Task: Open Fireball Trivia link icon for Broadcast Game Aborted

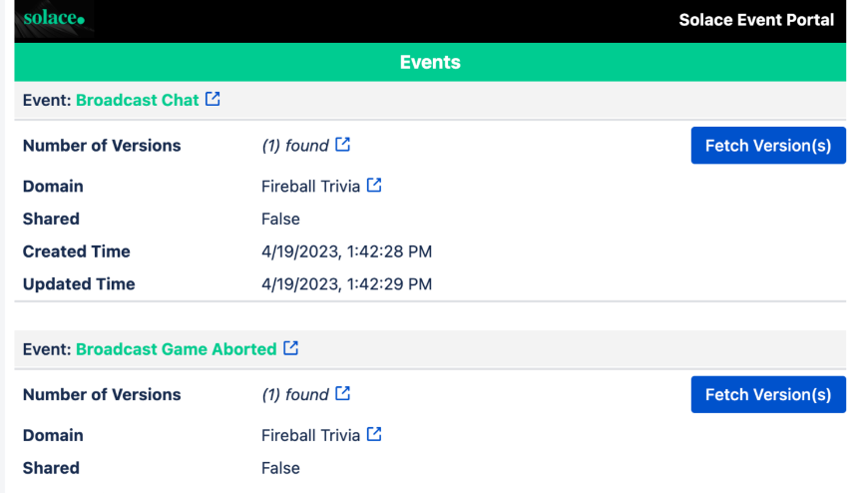Action: coord(374,435)
